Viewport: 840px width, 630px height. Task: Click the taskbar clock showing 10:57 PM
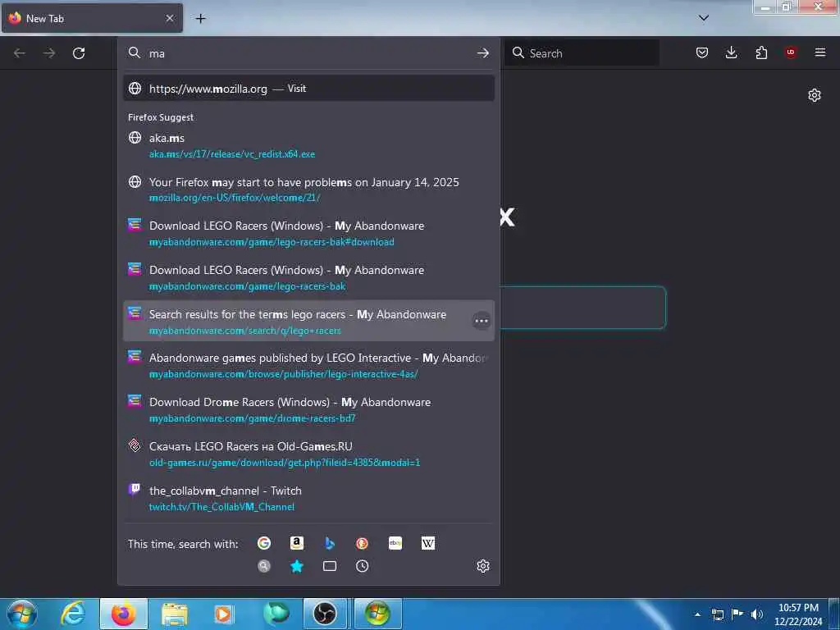[x=798, y=614]
